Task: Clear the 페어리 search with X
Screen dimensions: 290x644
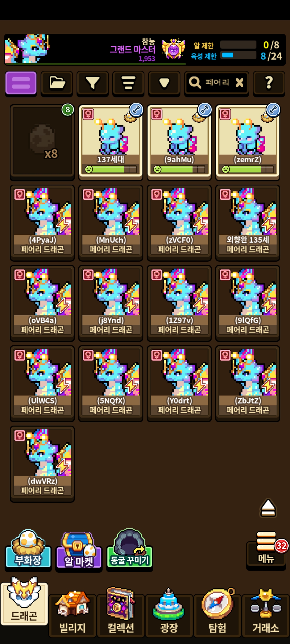Action: pos(240,82)
